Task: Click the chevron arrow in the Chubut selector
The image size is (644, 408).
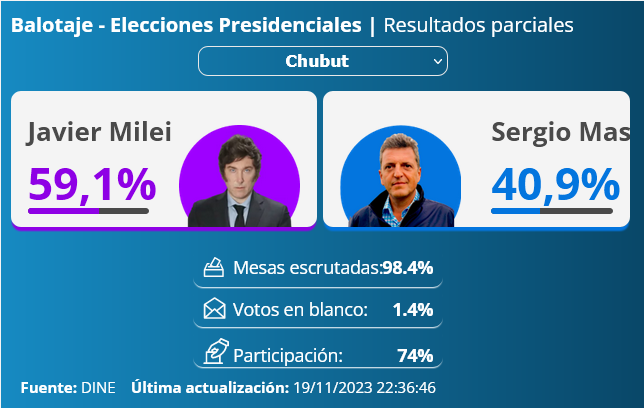Action: click(x=438, y=62)
